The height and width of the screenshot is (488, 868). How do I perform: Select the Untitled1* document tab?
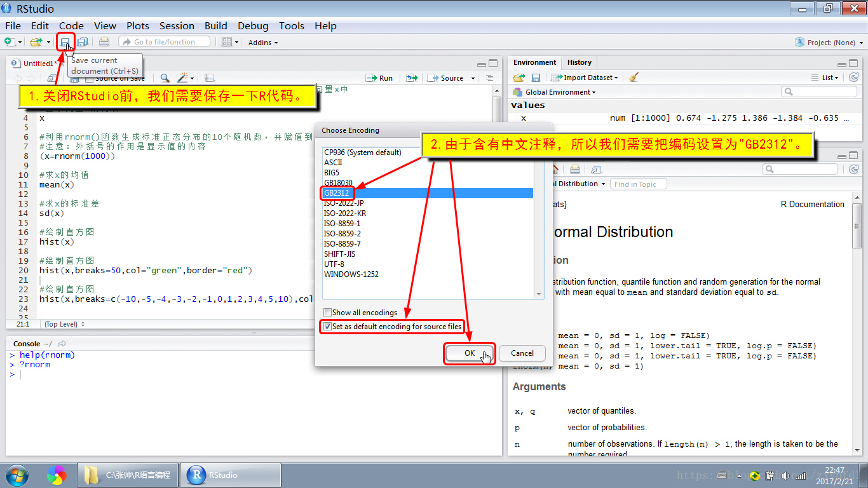pos(39,64)
